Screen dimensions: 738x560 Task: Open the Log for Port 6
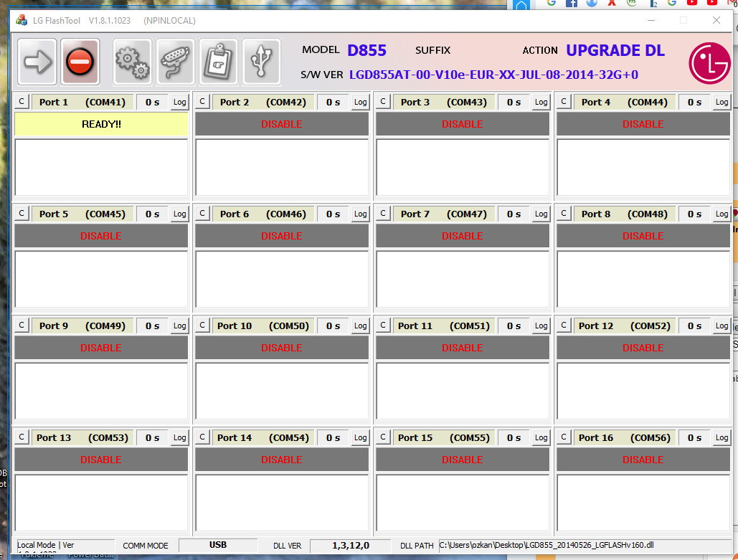tap(361, 214)
